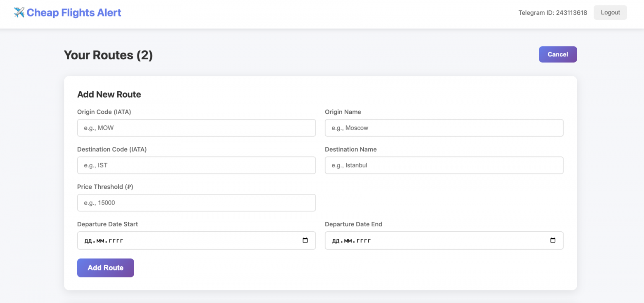Click the Destination Name label

[351, 149]
